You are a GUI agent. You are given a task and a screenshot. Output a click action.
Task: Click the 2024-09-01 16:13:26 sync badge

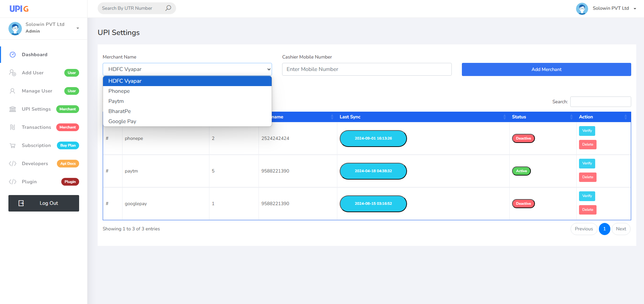(x=373, y=139)
